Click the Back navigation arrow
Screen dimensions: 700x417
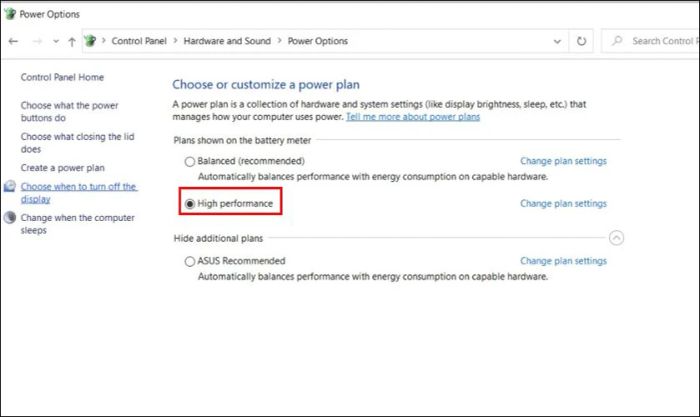point(13,42)
